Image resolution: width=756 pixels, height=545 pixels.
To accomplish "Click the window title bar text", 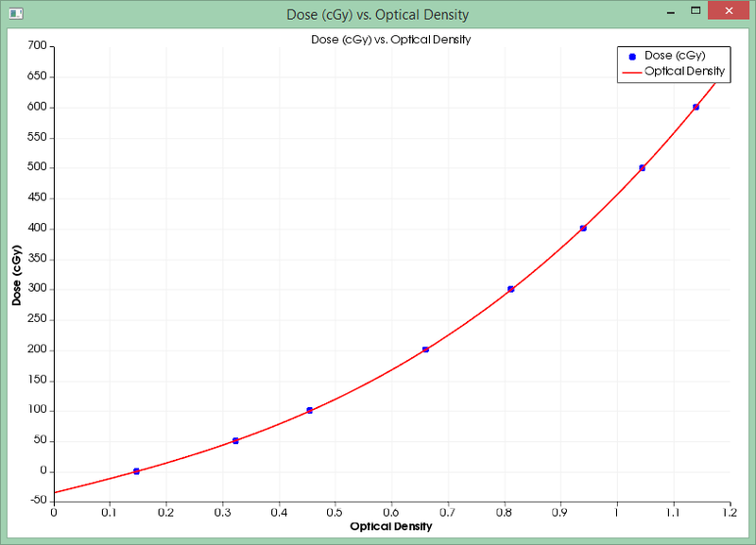I will click(x=378, y=14).
